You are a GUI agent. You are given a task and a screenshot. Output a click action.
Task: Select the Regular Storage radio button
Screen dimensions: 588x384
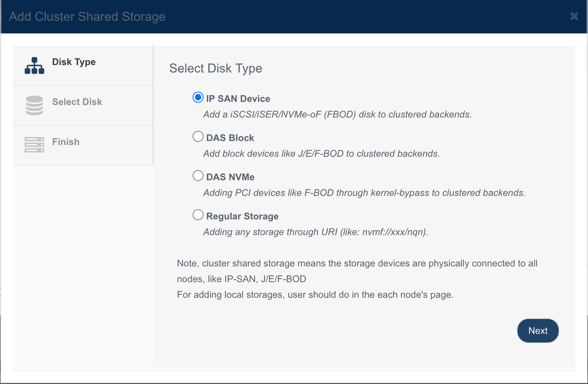[198, 215]
